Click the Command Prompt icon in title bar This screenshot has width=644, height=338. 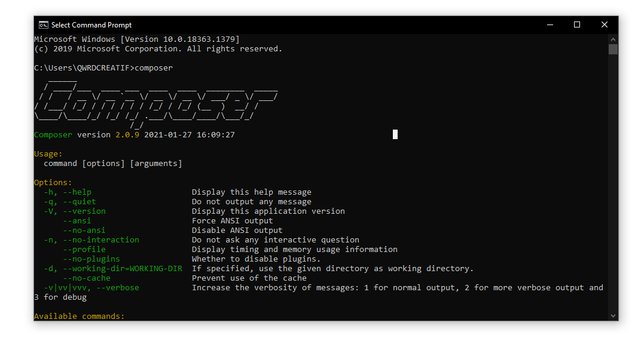click(x=43, y=25)
